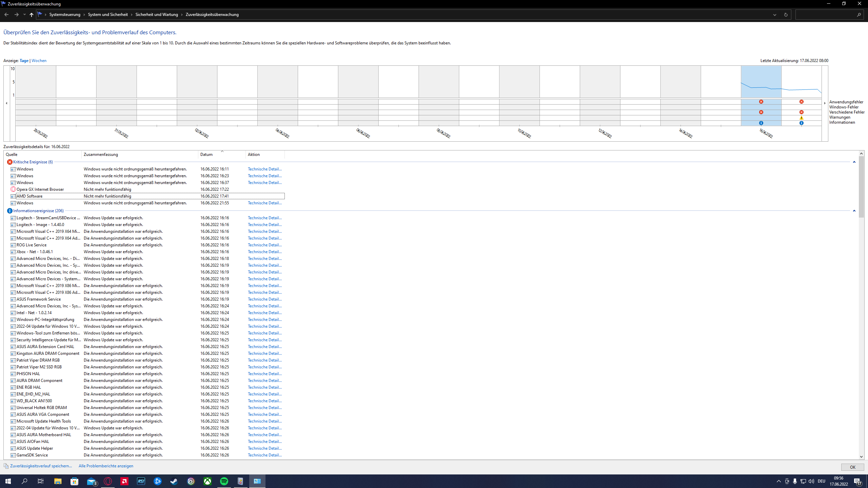
Task: Open Alle Problemberichte anzeigen
Action: pyautogui.click(x=106, y=466)
